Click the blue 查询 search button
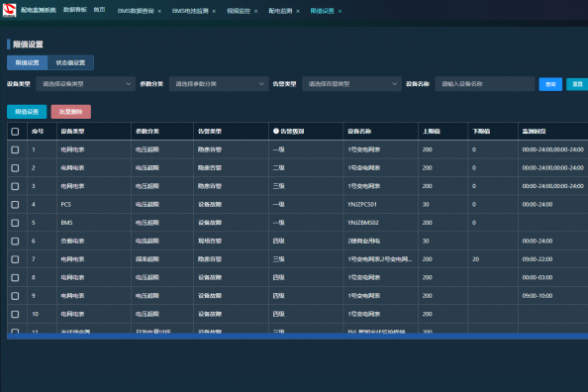The image size is (588, 392). point(550,84)
